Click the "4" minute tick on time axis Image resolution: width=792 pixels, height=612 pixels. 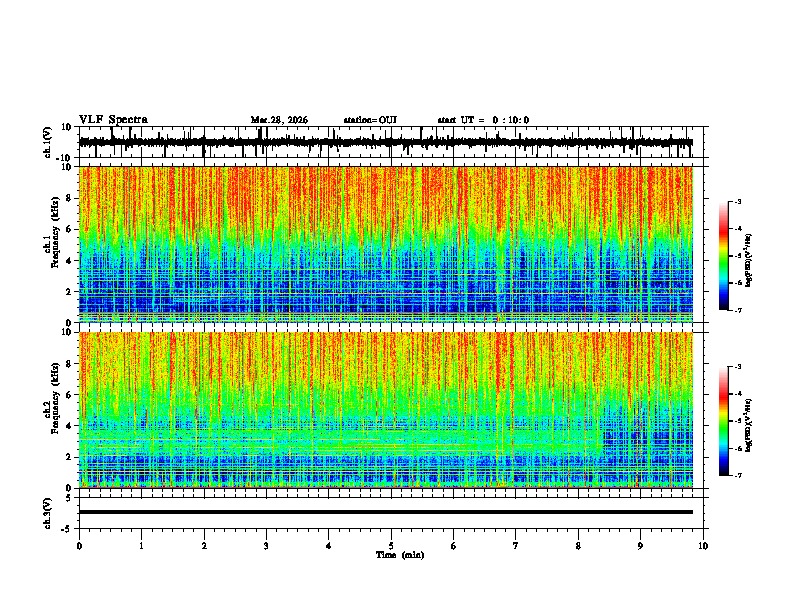(x=329, y=546)
